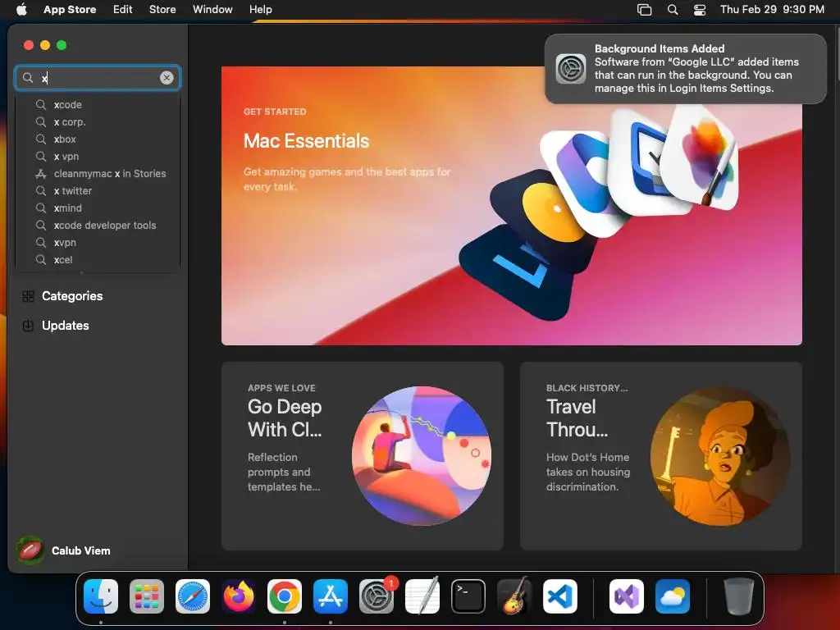
Task: Click the System Settings icon in notification
Action: click(x=571, y=69)
